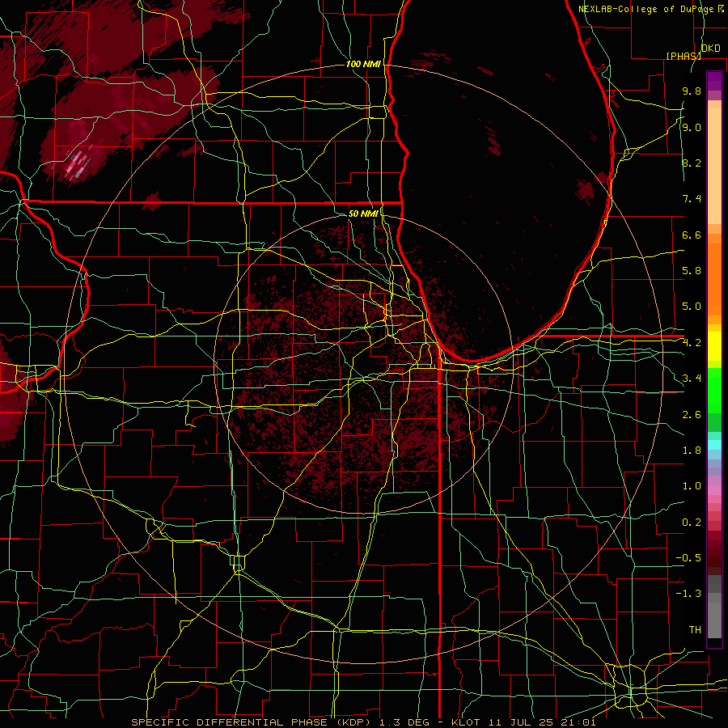Select the 6.6 scale label
The width and height of the screenshot is (728, 728).
[692, 235]
